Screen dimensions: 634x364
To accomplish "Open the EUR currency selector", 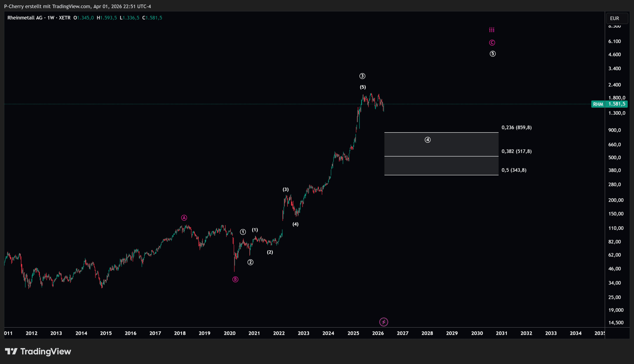I will [617, 18].
